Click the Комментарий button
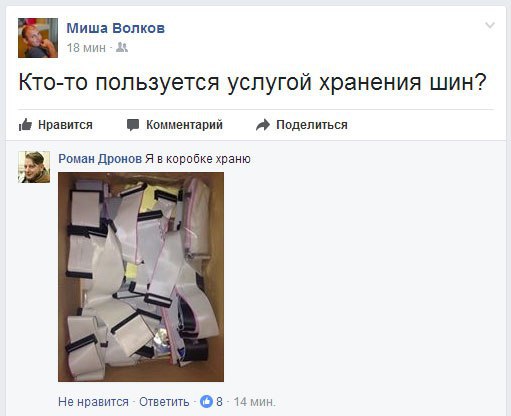Viewport: 511px width, 416px height. point(175,125)
